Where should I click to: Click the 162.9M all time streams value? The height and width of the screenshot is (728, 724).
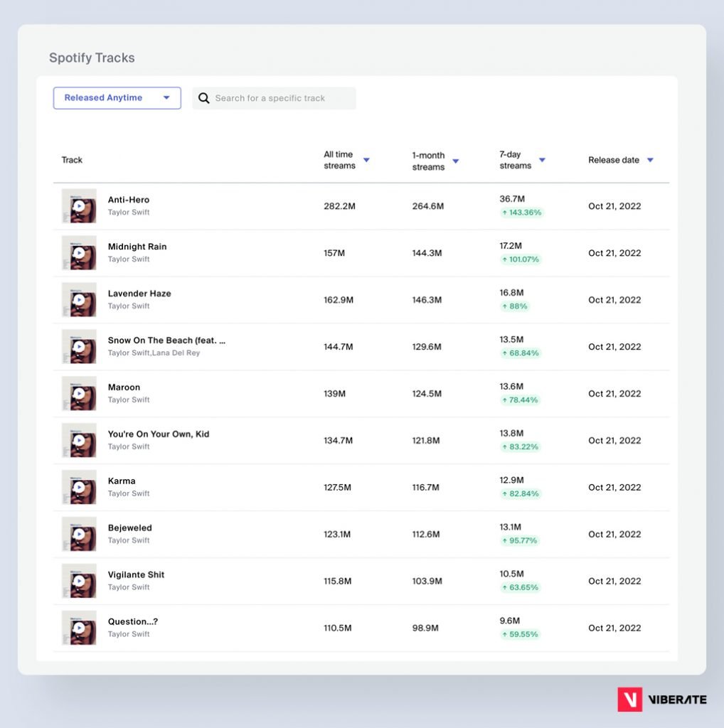pyautogui.click(x=339, y=300)
